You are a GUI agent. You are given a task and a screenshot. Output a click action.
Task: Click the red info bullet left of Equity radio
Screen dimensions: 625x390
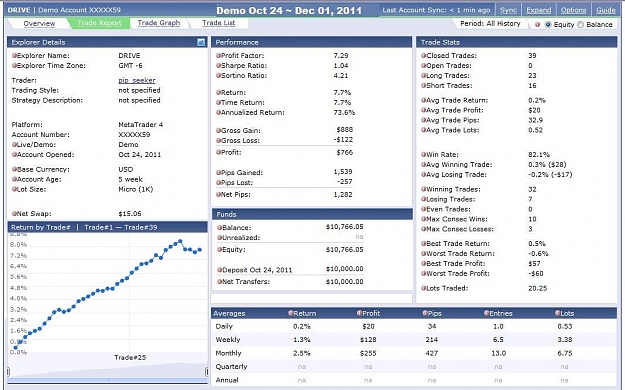pos(537,25)
